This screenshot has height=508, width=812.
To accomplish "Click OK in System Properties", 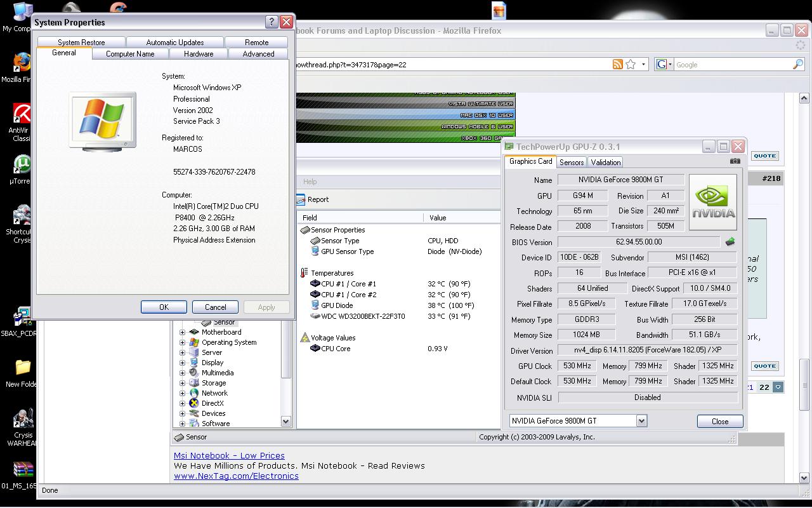I will [164, 307].
